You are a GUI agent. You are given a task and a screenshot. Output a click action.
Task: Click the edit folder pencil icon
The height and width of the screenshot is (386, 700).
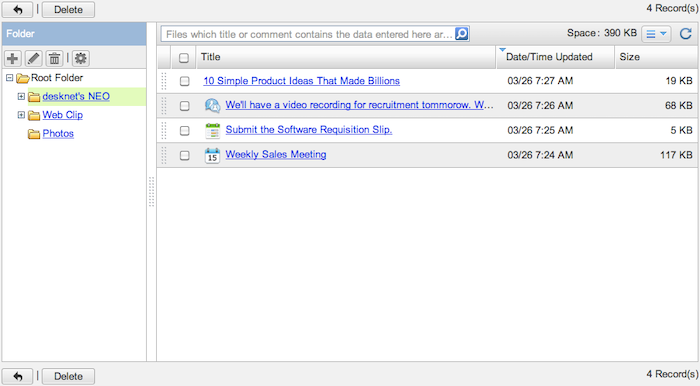pos(33,58)
